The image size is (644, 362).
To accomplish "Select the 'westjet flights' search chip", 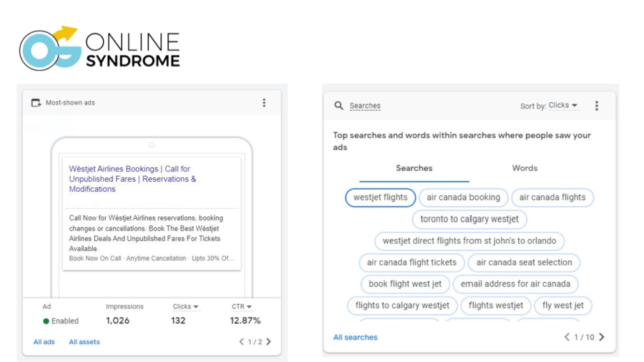I will click(380, 197).
